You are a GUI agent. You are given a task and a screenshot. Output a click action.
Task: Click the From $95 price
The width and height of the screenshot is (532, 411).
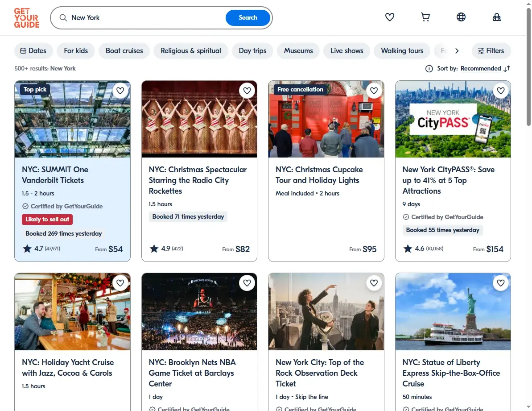363,249
